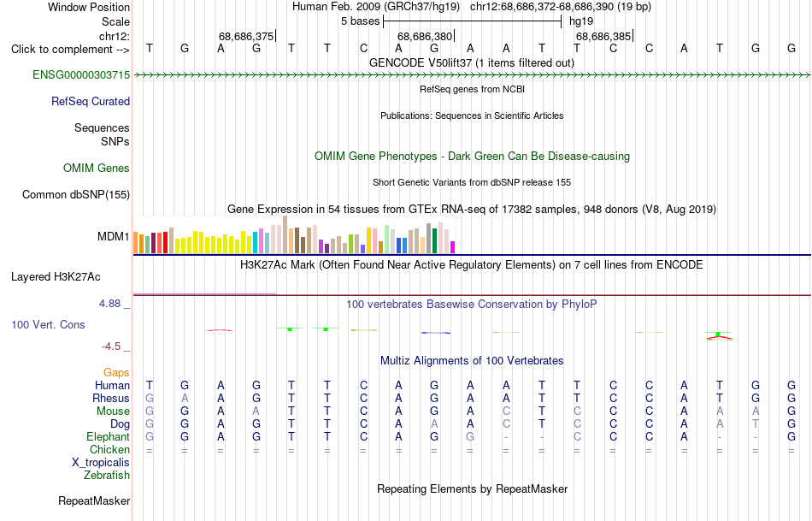Click the Zebrafish species row label
This screenshot has width=812, height=521.
click(x=107, y=475)
